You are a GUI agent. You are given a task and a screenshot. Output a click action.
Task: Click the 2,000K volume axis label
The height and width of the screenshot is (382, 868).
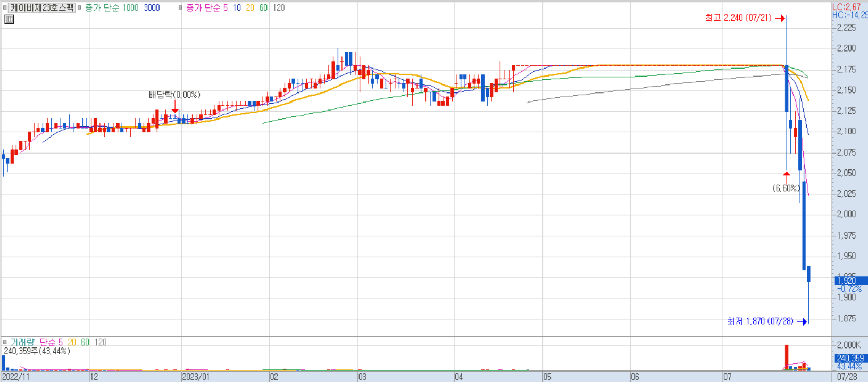click(848, 345)
